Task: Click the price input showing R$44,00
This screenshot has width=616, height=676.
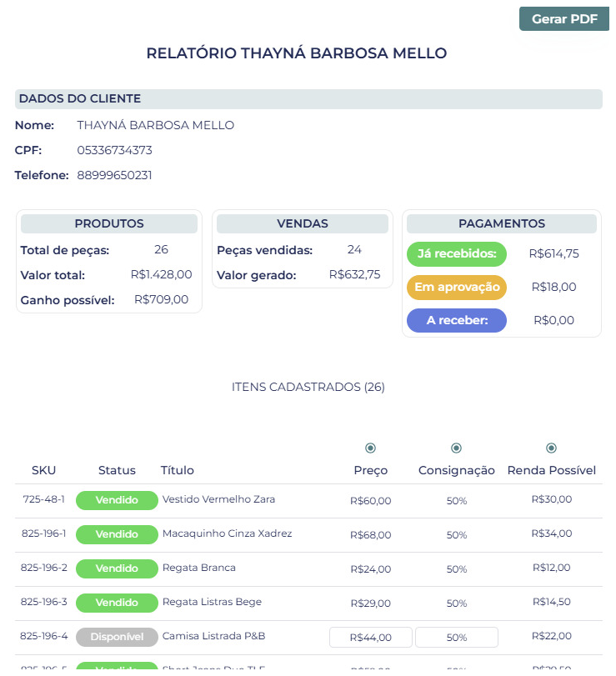Action: [x=371, y=636]
